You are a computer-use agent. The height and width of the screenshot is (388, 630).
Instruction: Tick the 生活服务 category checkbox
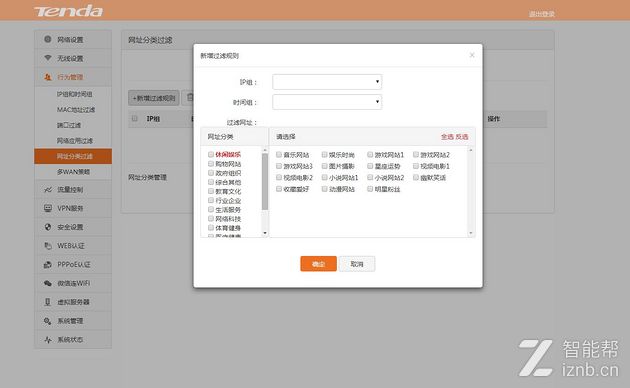pyautogui.click(x=211, y=209)
